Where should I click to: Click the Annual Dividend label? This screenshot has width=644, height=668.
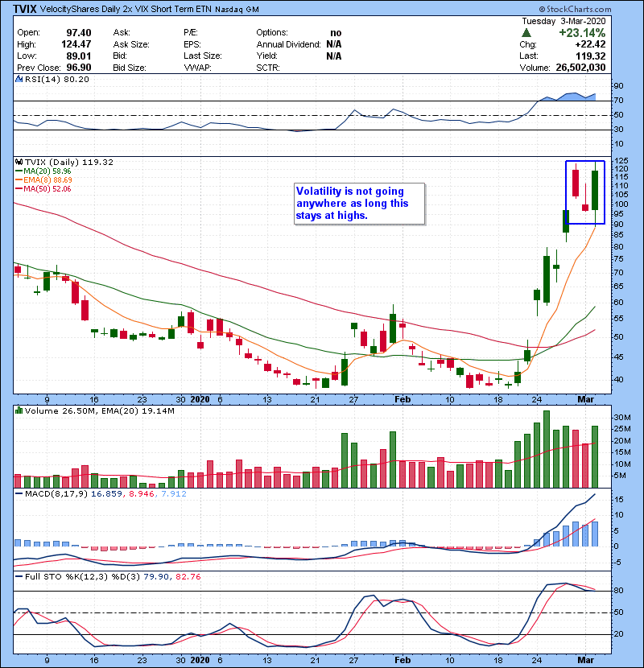288,44
